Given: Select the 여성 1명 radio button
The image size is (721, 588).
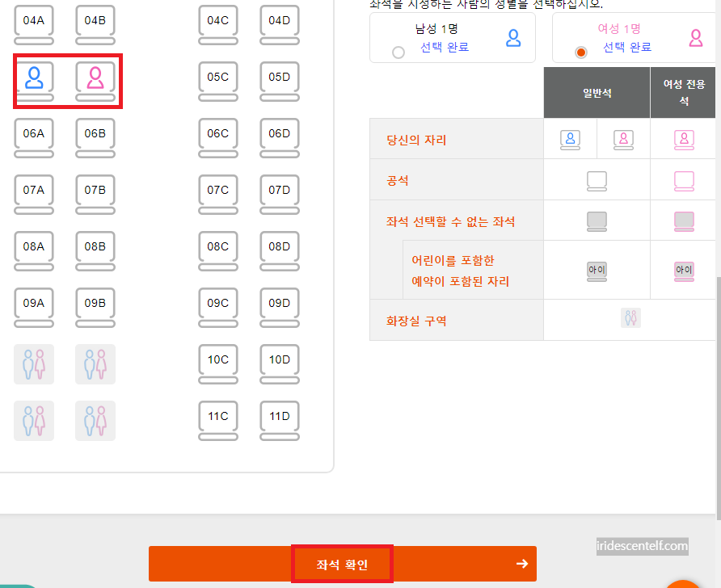Looking at the screenshot, I should point(580,52).
